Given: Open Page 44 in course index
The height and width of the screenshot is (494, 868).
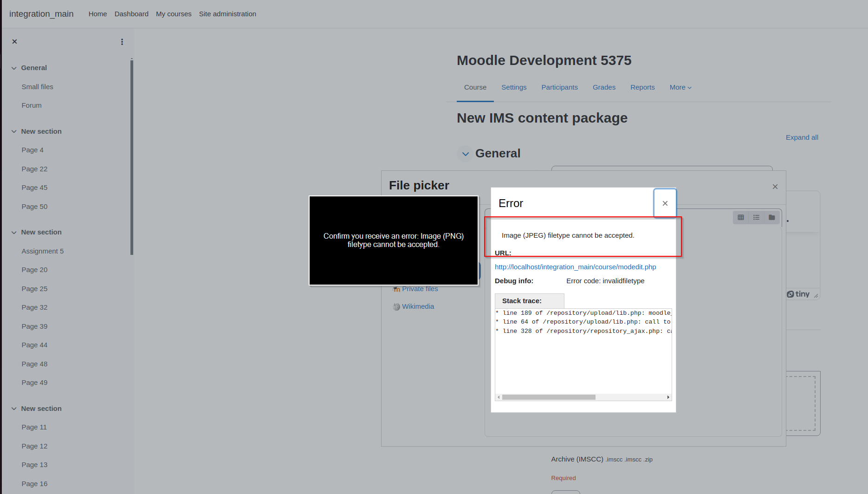Looking at the screenshot, I should point(34,345).
